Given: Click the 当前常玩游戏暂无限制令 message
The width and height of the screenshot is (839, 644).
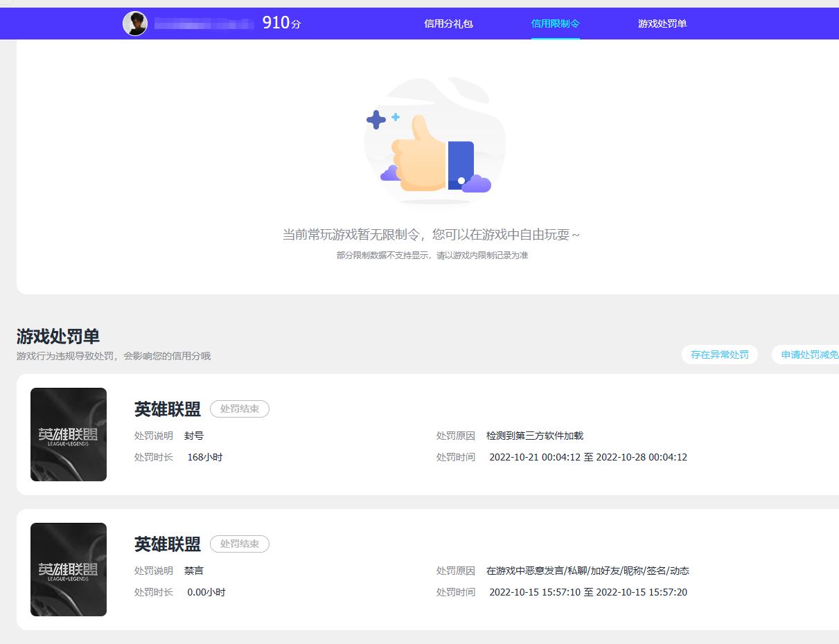Looking at the screenshot, I should coord(431,235).
